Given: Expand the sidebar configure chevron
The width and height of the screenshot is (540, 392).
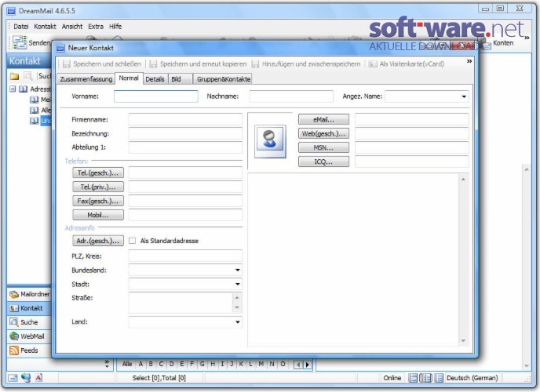Looking at the screenshot, I should pos(107,364).
